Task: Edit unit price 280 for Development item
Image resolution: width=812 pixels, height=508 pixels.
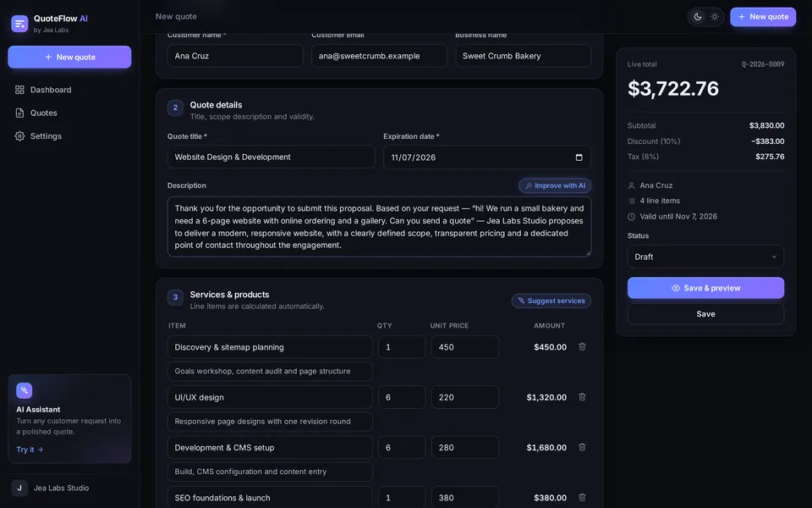Action: pyautogui.click(x=465, y=447)
